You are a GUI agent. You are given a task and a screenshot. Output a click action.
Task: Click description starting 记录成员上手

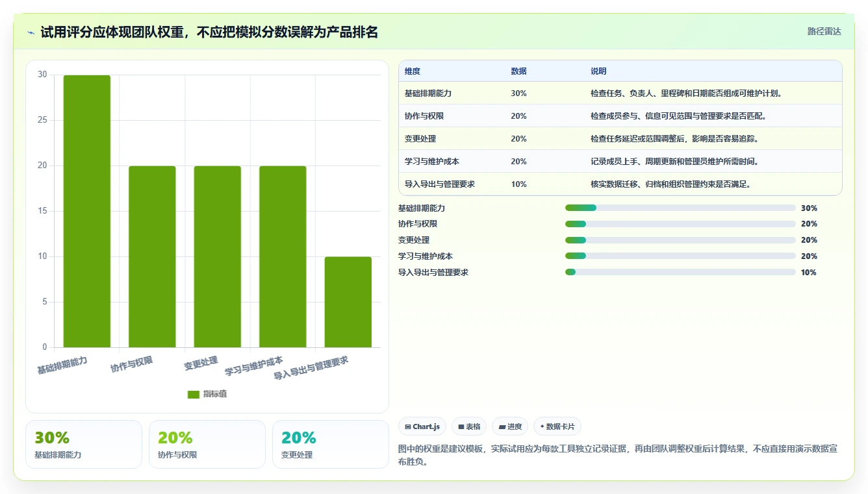675,162
